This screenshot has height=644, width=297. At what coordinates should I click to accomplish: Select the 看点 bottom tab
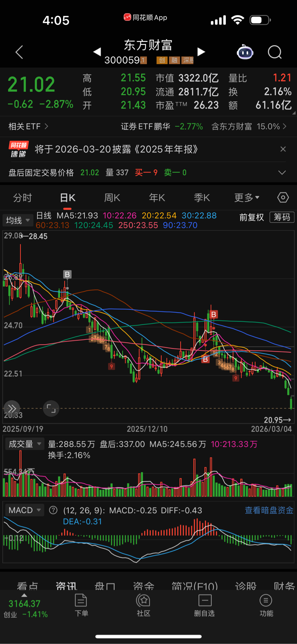[27, 586]
